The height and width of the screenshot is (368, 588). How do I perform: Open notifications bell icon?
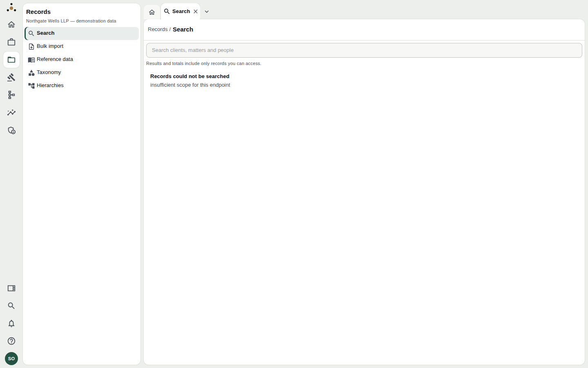[11, 323]
